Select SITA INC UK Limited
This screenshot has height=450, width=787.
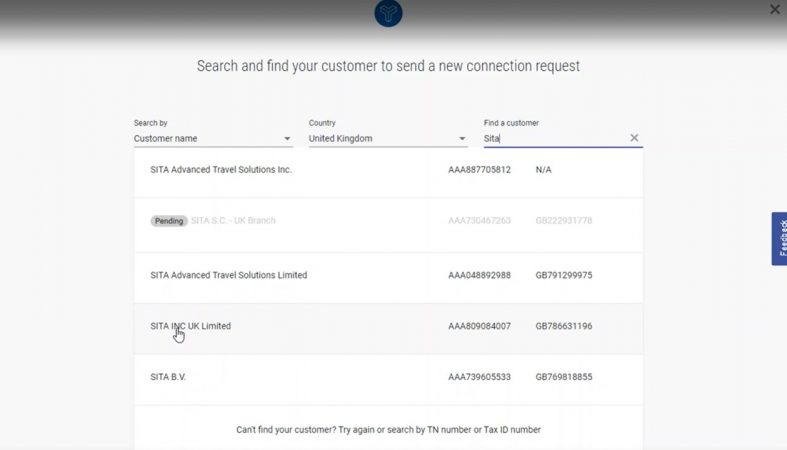pyautogui.click(x=388, y=329)
